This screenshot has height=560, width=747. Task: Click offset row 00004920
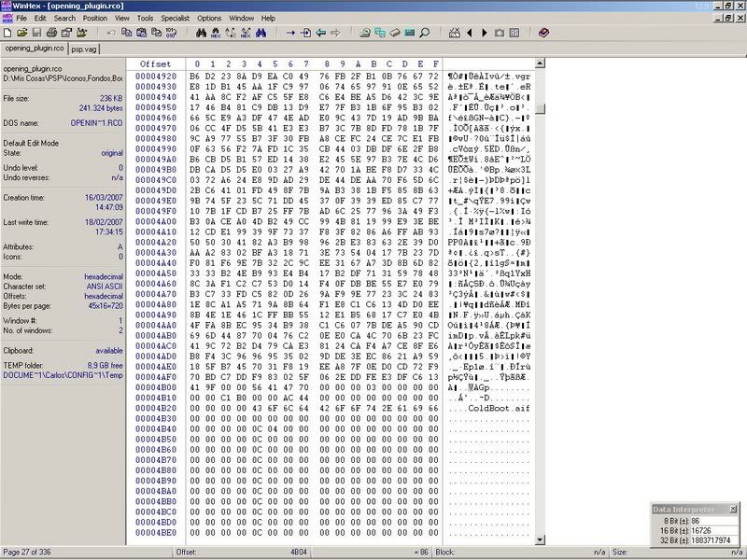click(156, 77)
